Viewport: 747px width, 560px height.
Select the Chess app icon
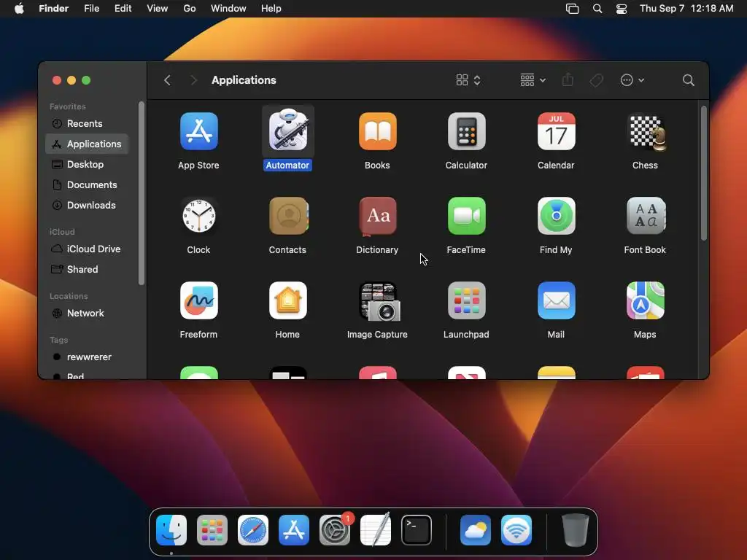tap(646, 131)
